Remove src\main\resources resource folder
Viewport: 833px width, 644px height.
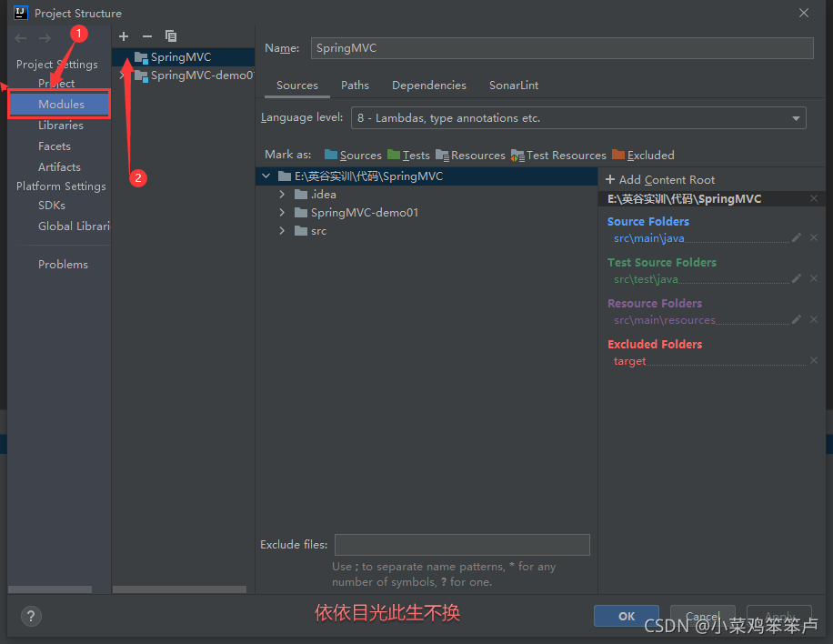[814, 319]
